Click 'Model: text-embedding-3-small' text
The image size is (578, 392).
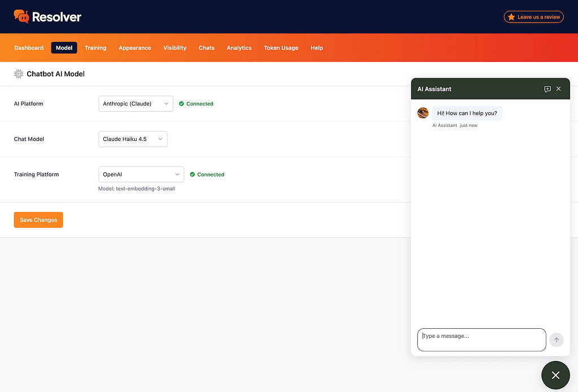[137, 188]
